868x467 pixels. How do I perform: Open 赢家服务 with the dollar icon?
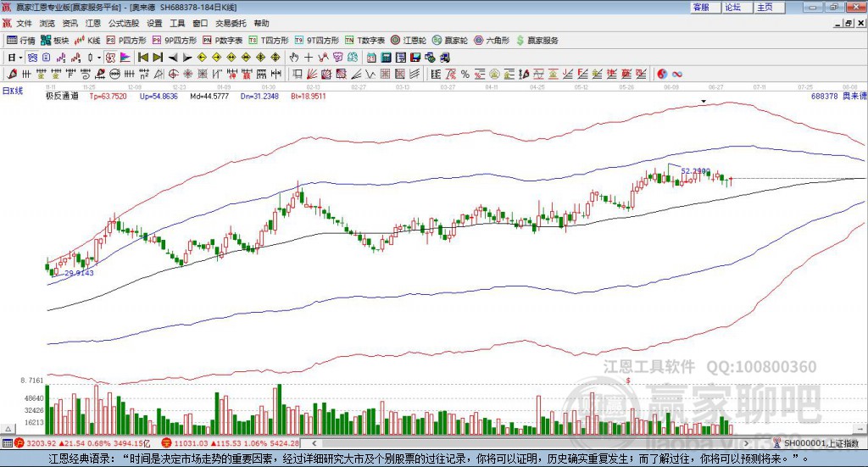click(x=537, y=40)
